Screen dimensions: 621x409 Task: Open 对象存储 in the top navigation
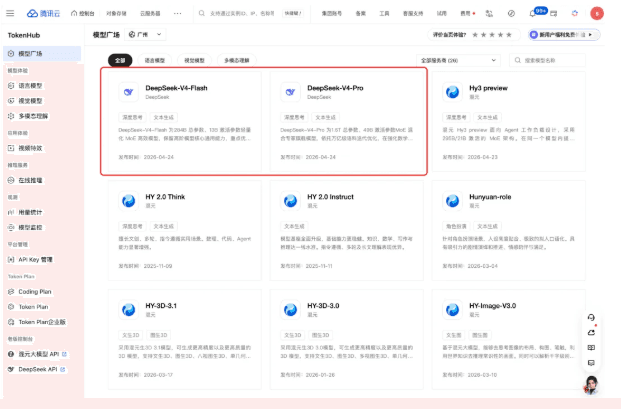tap(116, 13)
